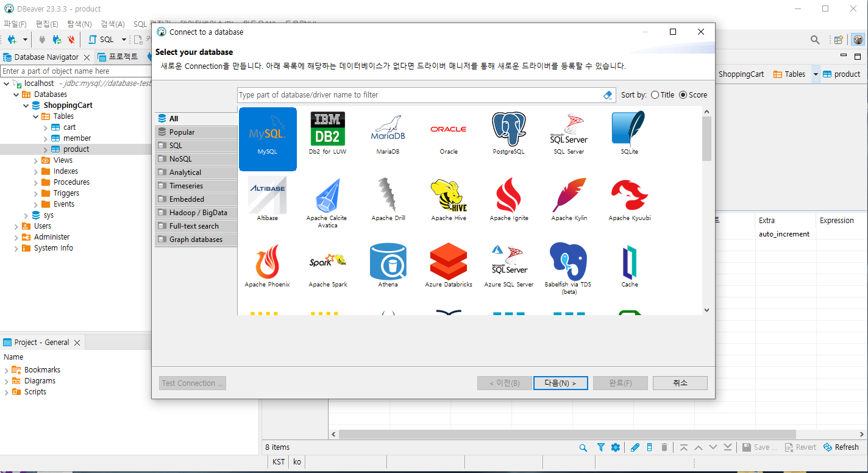This screenshot has width=868, height=473.
Task: Click the red disconnect plug icon
Action: coord(71,40)
